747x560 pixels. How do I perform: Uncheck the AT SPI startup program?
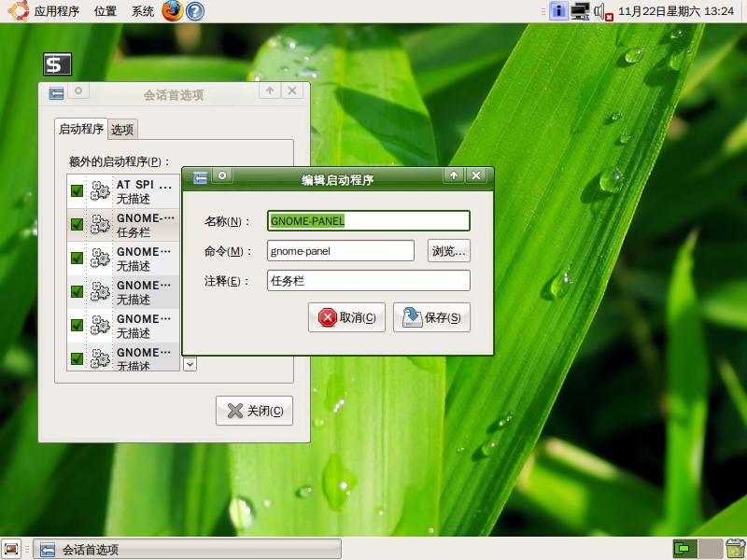pos(77,190)
